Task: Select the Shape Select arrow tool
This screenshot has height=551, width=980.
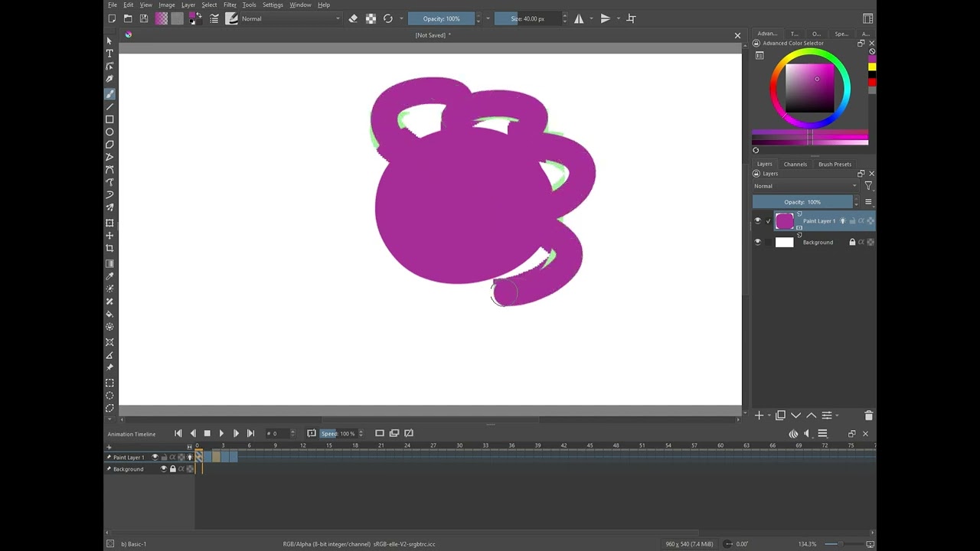Action: [109, 41]
